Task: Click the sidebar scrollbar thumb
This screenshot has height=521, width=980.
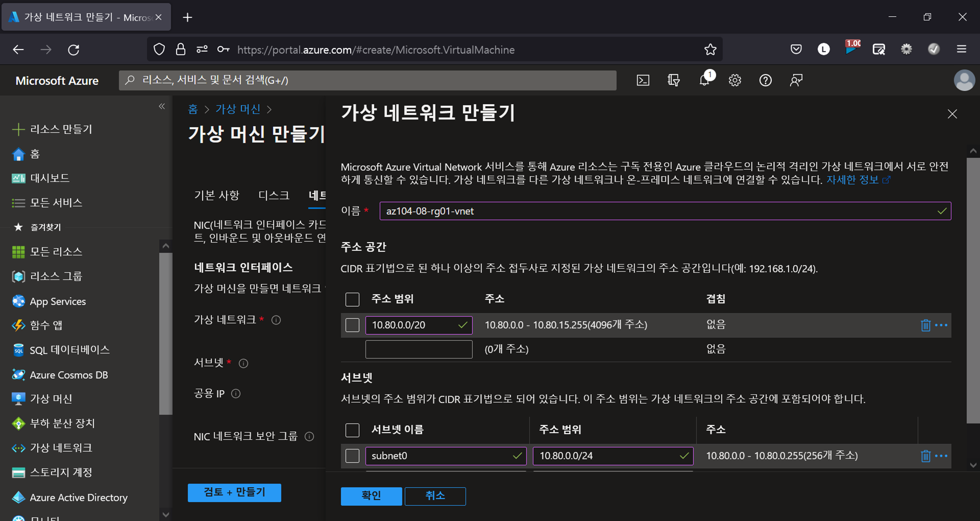Action: tap(166, 333)
